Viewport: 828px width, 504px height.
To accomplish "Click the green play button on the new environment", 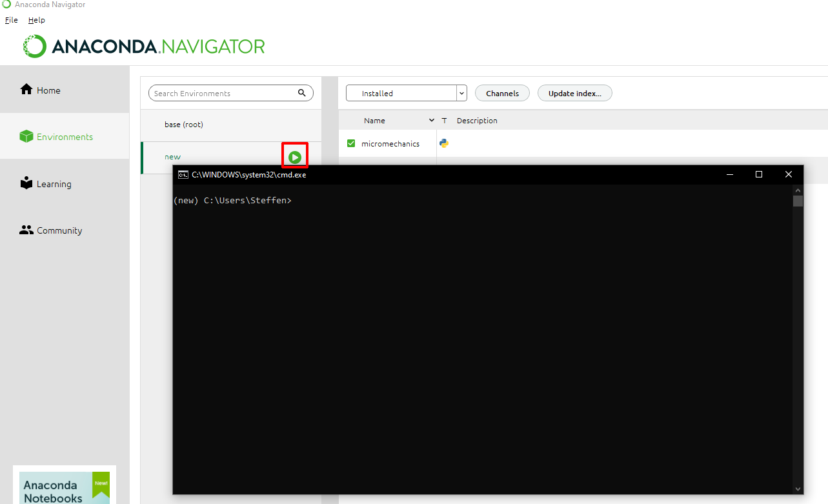I will click(295, 157).
